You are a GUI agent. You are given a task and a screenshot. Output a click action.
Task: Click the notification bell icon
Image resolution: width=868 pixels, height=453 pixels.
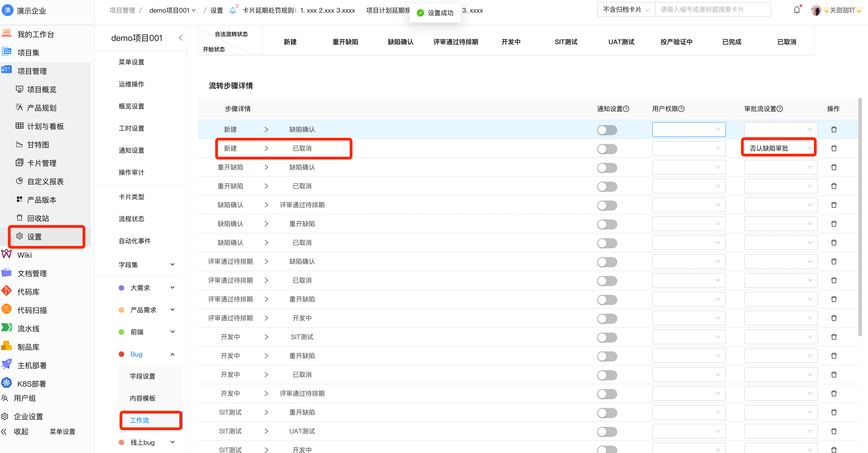pyautogui.click(x=796, y=10)
